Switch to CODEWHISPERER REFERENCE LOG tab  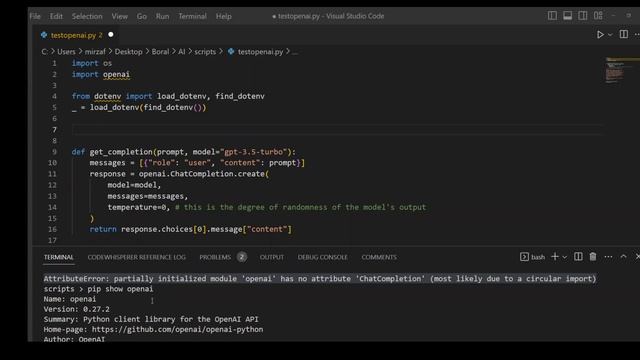click(x=136, y=257)
